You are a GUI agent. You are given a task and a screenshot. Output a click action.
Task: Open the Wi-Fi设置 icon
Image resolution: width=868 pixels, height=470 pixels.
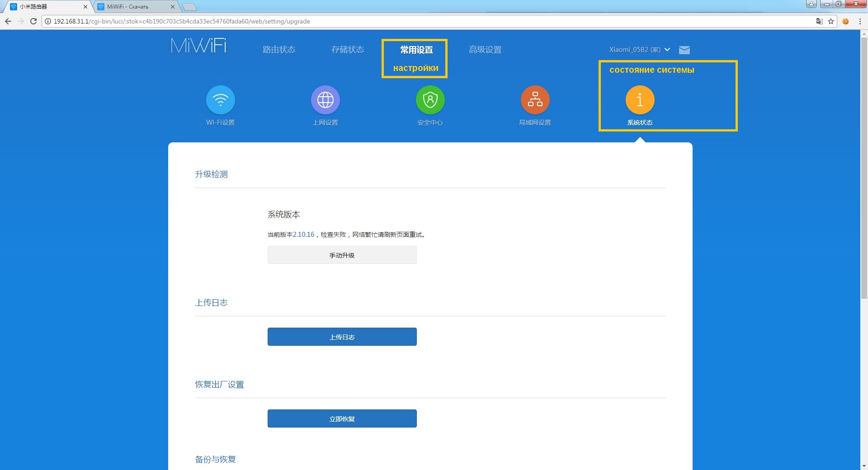[x=221, y=100]
